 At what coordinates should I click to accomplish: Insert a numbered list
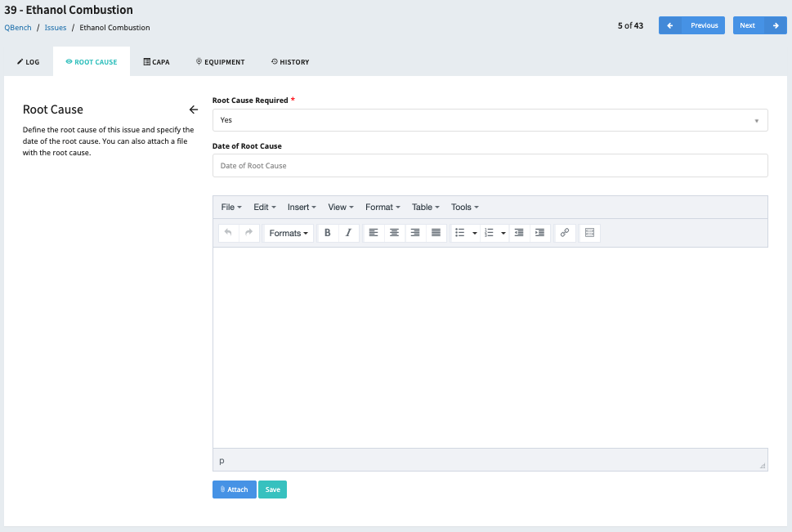(x=489, y=233)
